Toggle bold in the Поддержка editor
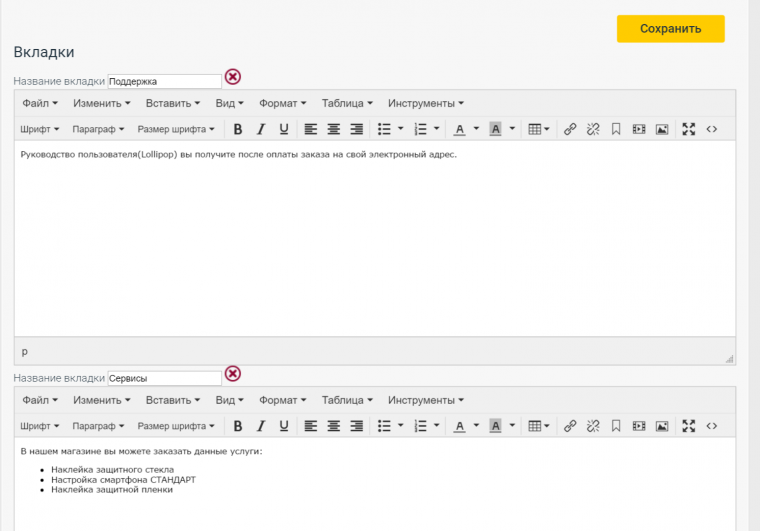This screenshot has width=760, height=531. (x=238, y=129)
